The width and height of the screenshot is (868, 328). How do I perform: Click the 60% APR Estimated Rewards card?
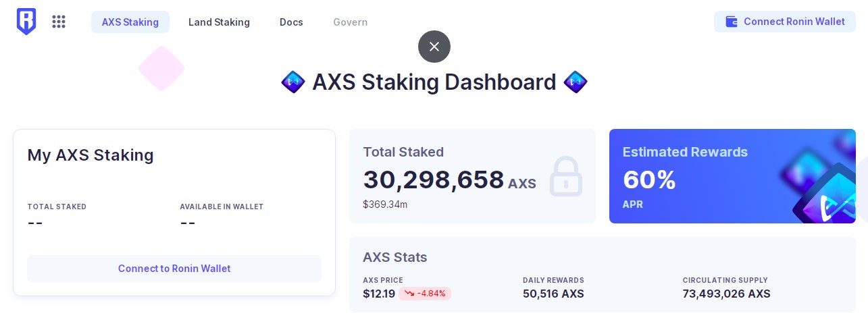coord(732,176)
